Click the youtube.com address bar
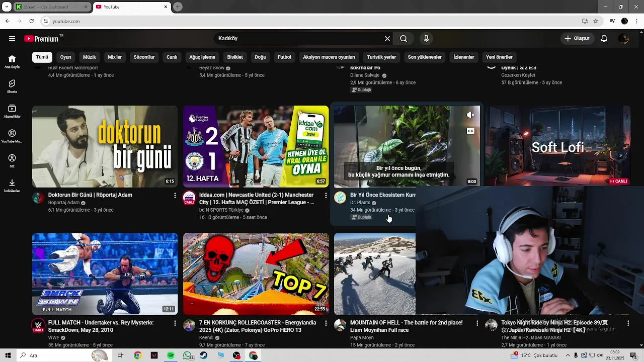The width and height of the screenshot is (644, 362). pyautogui.click(x=312, y=21)
